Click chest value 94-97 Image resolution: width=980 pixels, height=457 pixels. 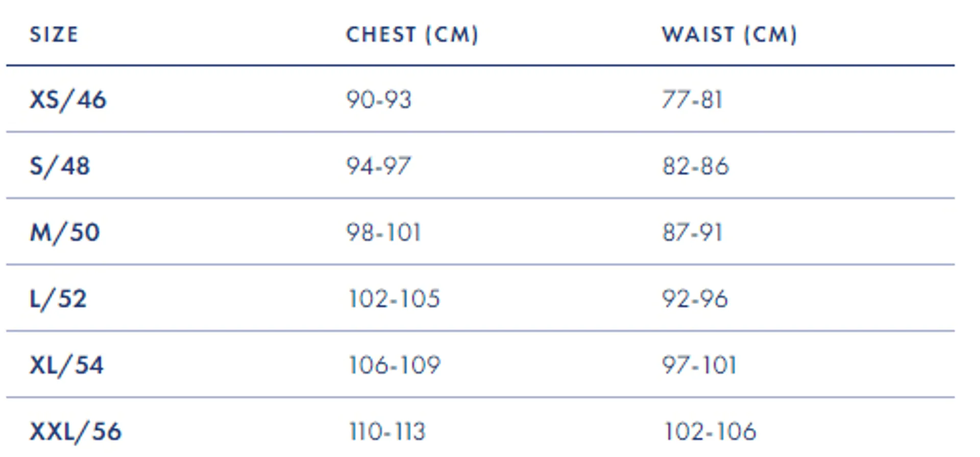pyautogui.click(x=379, y=166)
